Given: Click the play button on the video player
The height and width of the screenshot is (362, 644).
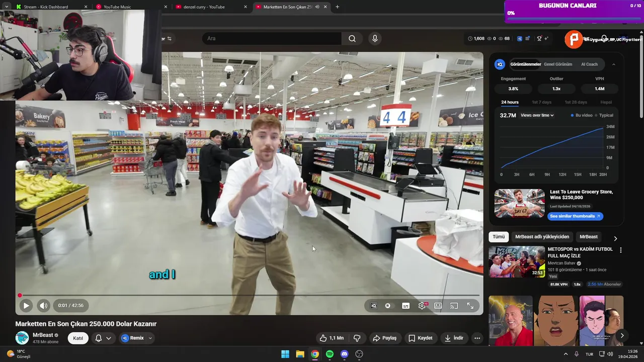Looking at the screenshot, I should (x=26, y=305).
